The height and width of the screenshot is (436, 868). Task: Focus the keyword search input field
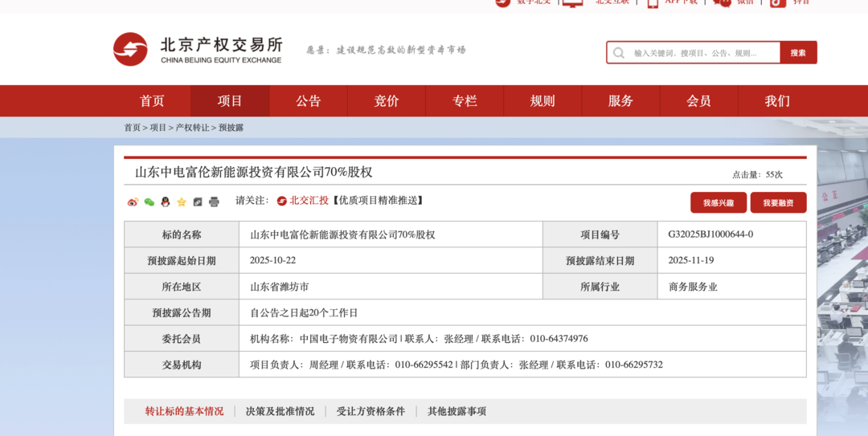tap(702, 53)
